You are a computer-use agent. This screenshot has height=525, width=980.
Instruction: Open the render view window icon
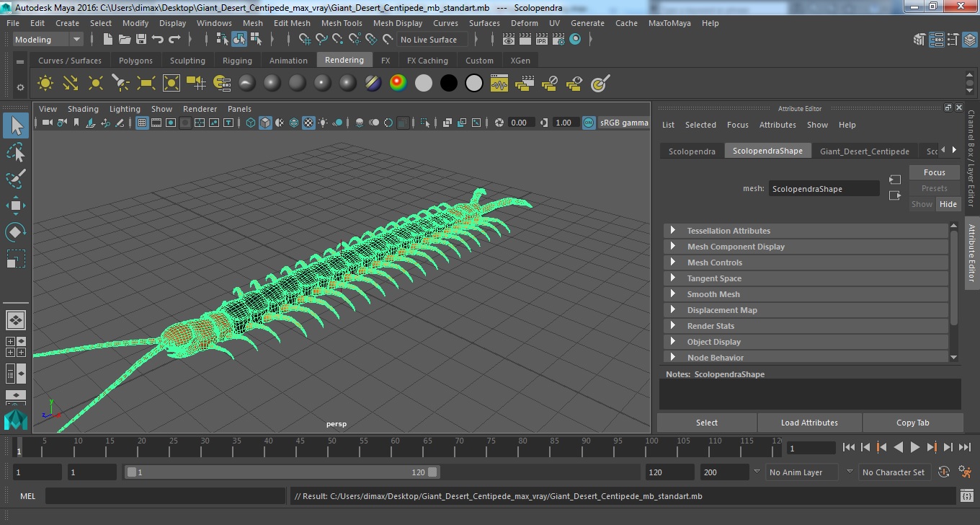click(x=509, y=40)
